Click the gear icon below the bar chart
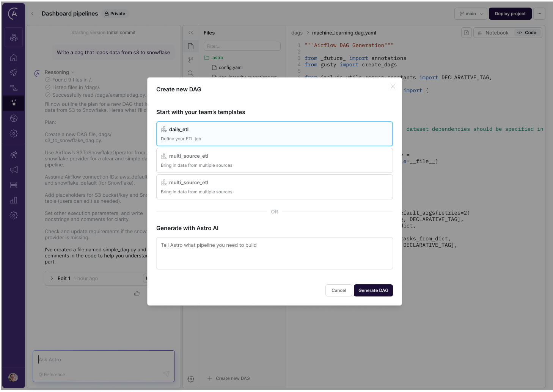This screenshot has width=553, height=392. pos(14,215)
